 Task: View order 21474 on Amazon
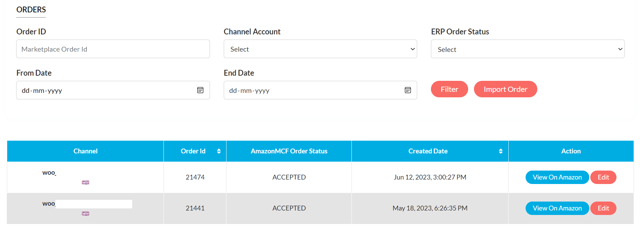point(557,177)
